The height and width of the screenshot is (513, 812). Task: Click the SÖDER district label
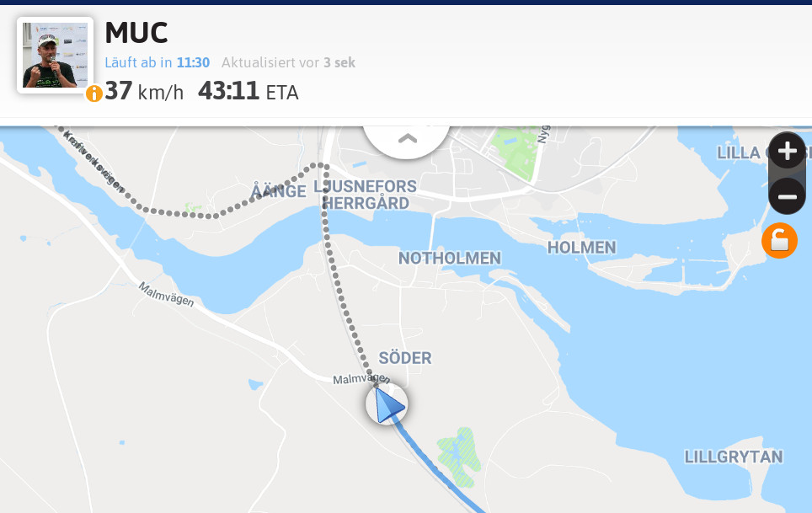pyautogui.click(x=405, y=358)
